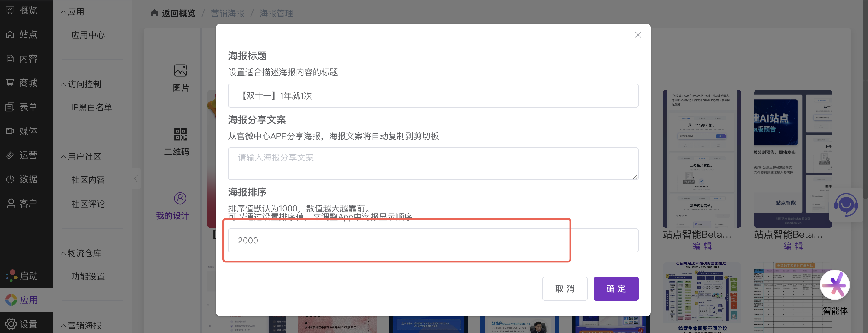Click the 海报排序 value input field
Image resolution: width=868 pixels, height=333 pixels.
(x=433, y=240)
